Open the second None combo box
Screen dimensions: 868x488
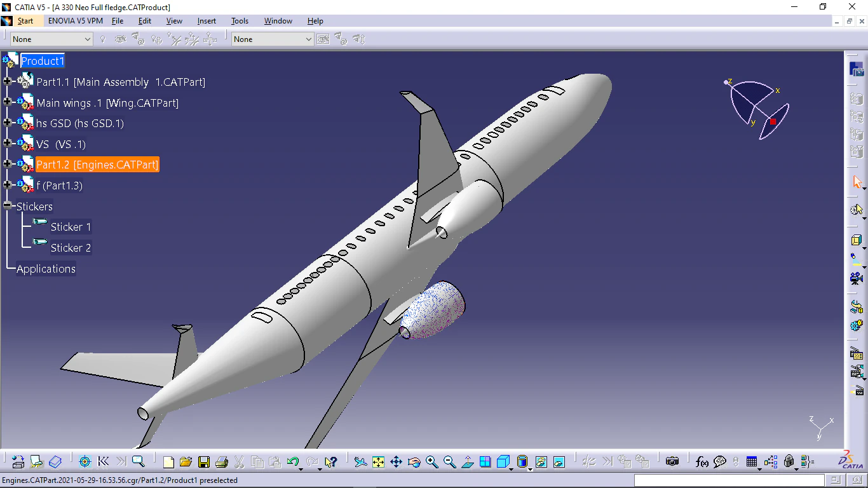click(x=273, y=39)
